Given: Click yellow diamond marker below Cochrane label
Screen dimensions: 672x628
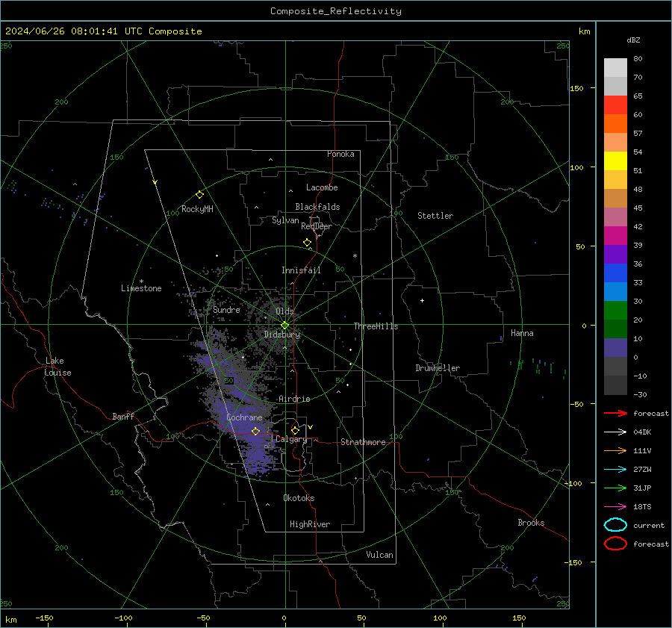Looking at the screenshot, I should (x=255, y=431).
